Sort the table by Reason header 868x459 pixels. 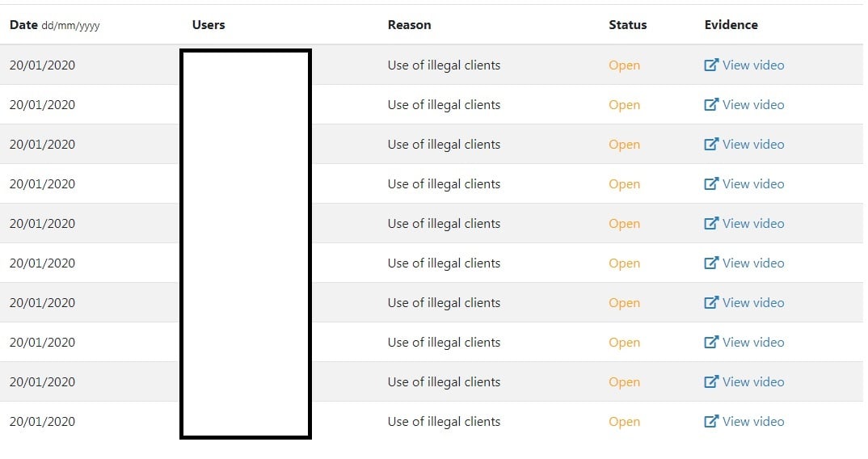click(x=409, y=24)
